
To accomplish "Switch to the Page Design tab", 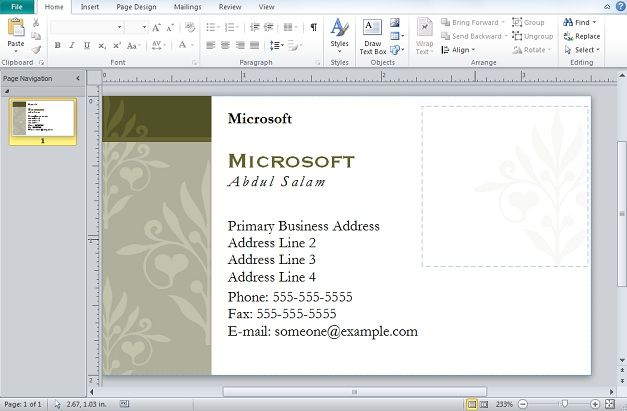I will click(x=136, y=7).
